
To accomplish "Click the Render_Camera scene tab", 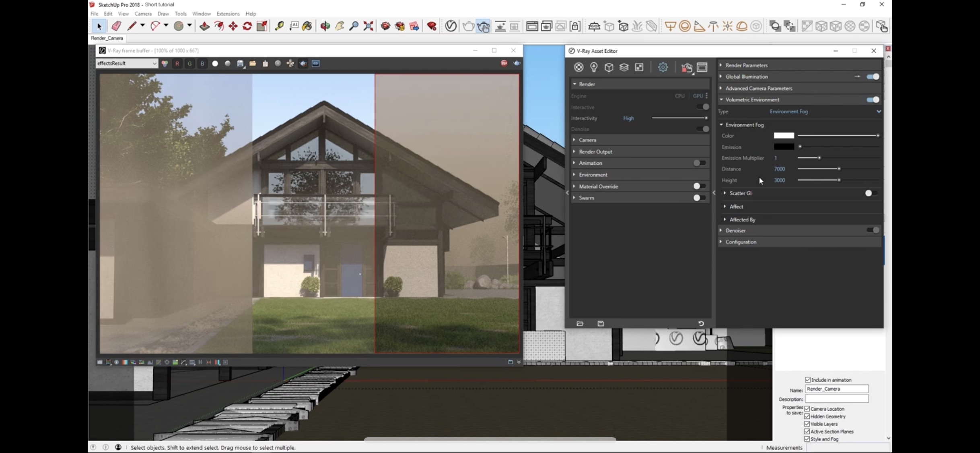I will [107, 38].
